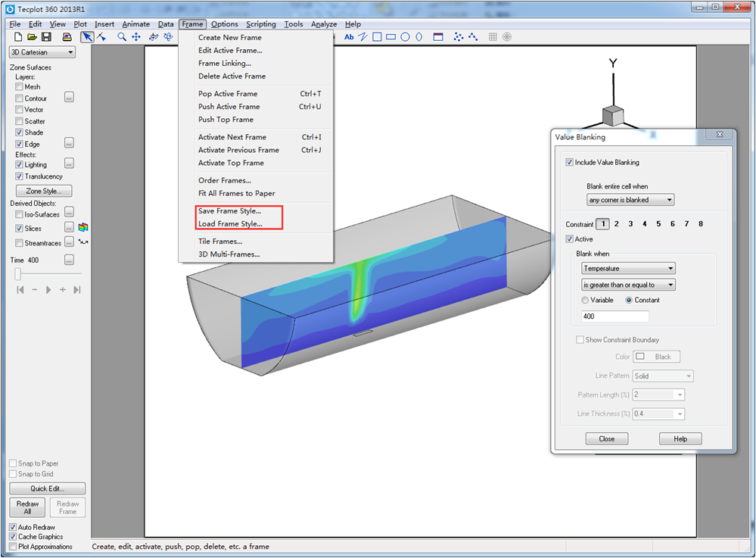Select the polyline drawing tool
756x558 pixels.
pos(362,37)
